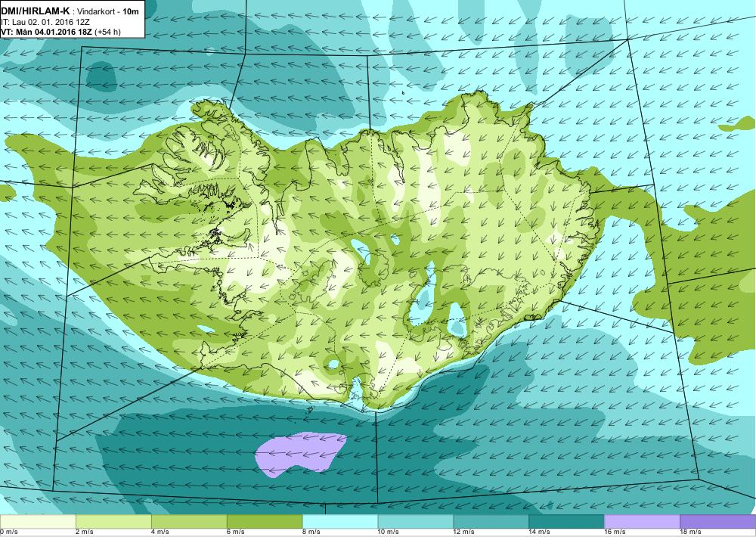The image size is (756, 537).
Task: Pick the 12–14 m/s teal legend swatch
Action: point(491,521)
